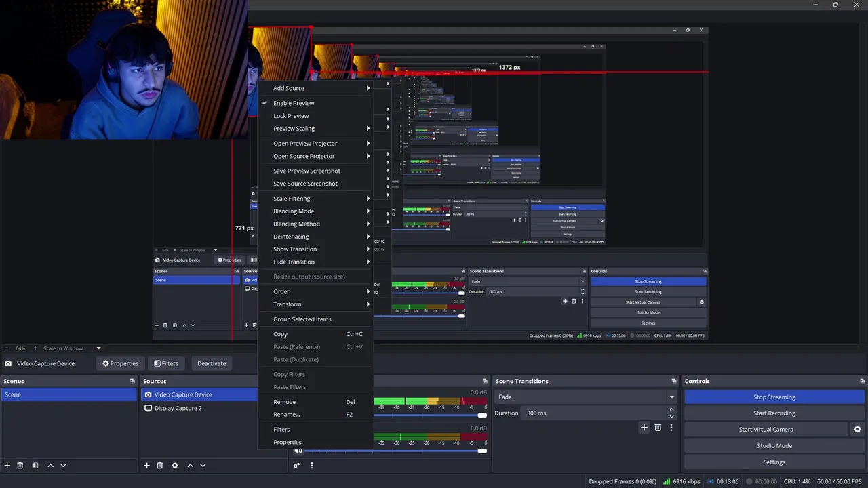
Task: Click Stop Streaming button
Action: pyautogui.click(x=774, y=397)
